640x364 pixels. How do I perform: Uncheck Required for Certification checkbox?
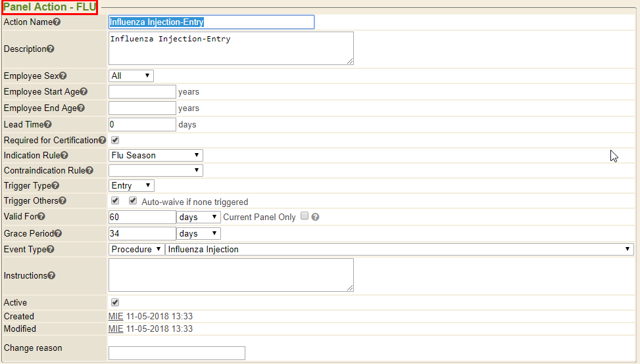115,140
